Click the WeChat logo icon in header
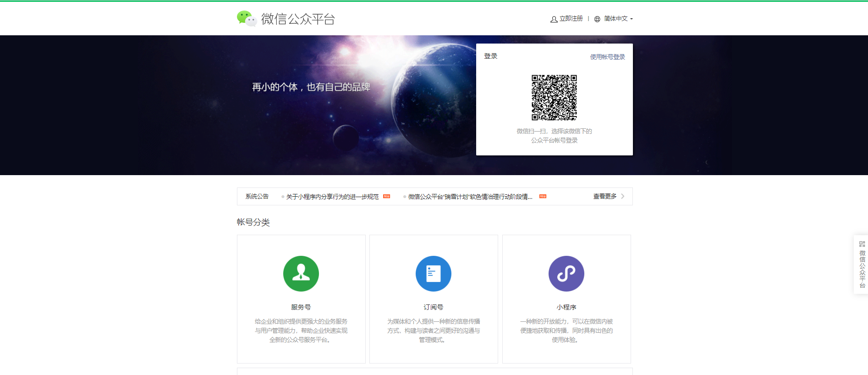This screenshot has height=375, width=868. (247, 18)
